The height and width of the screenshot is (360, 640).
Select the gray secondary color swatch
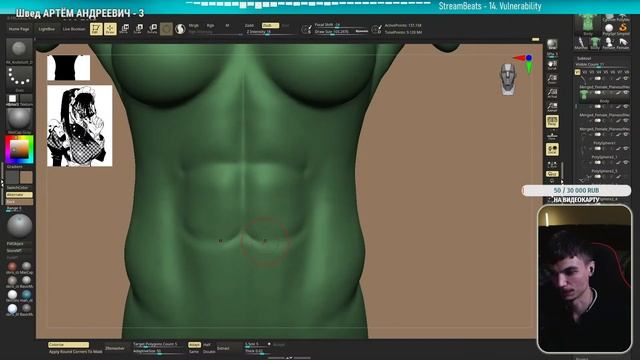12,177
